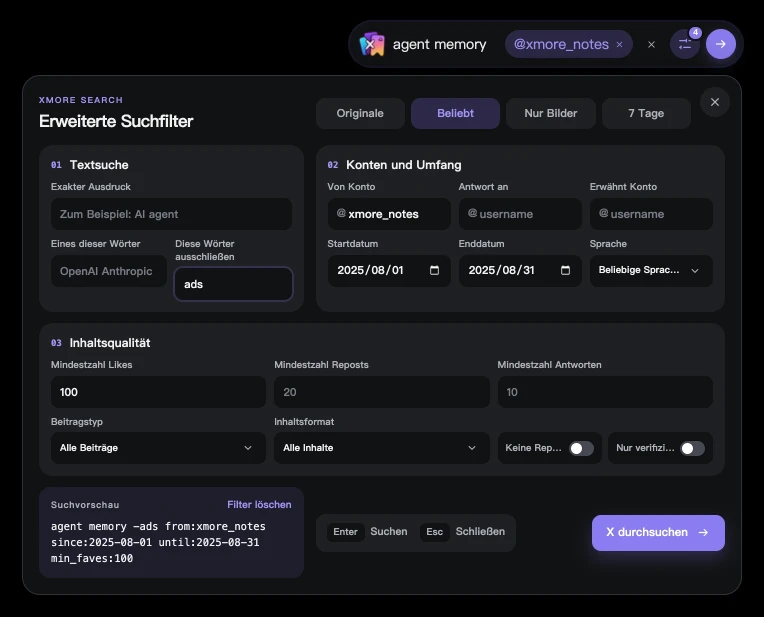
Task: Submit search with the purple arrow button
Action: pos(721,44)
